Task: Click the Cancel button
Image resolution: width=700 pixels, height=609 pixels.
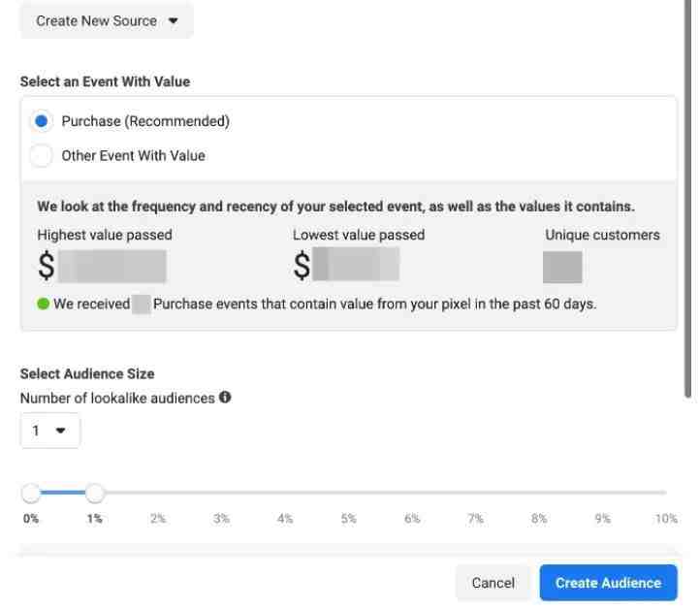Action: coord(493,583)
